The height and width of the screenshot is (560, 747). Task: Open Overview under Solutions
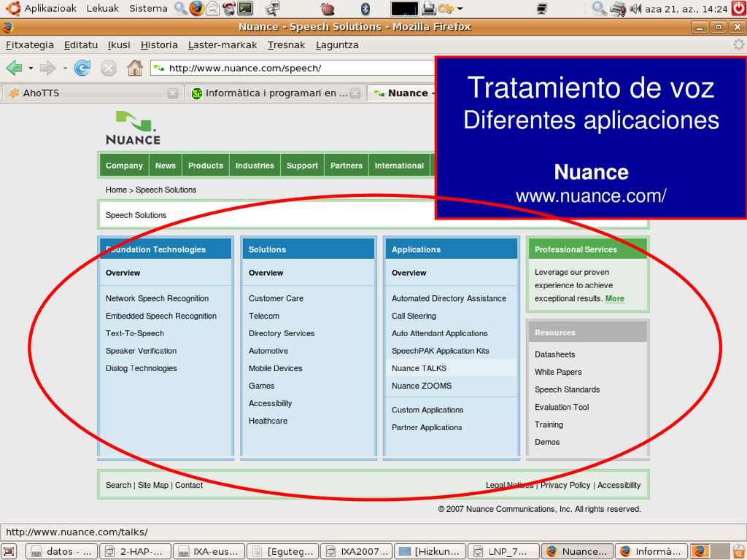coord(266,273)
